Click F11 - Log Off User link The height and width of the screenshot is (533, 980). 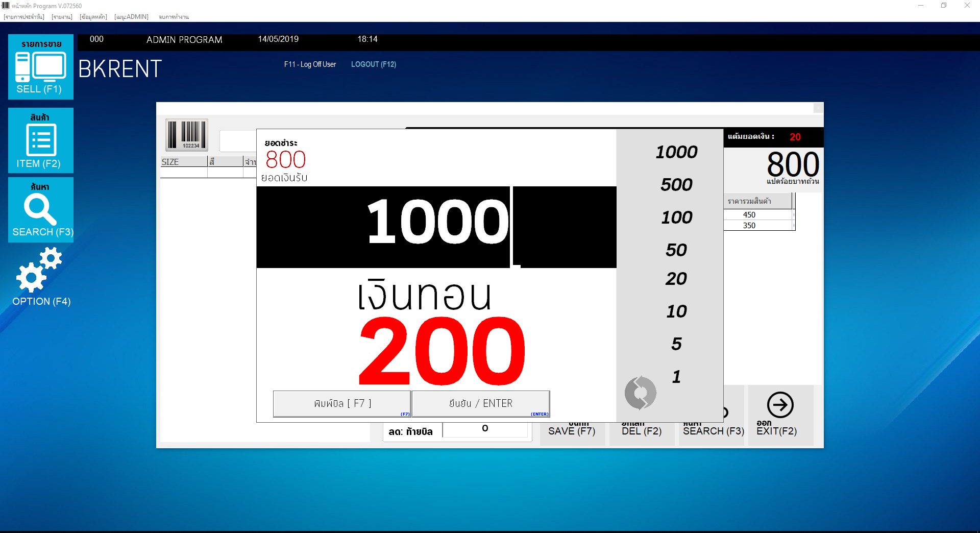310,64
